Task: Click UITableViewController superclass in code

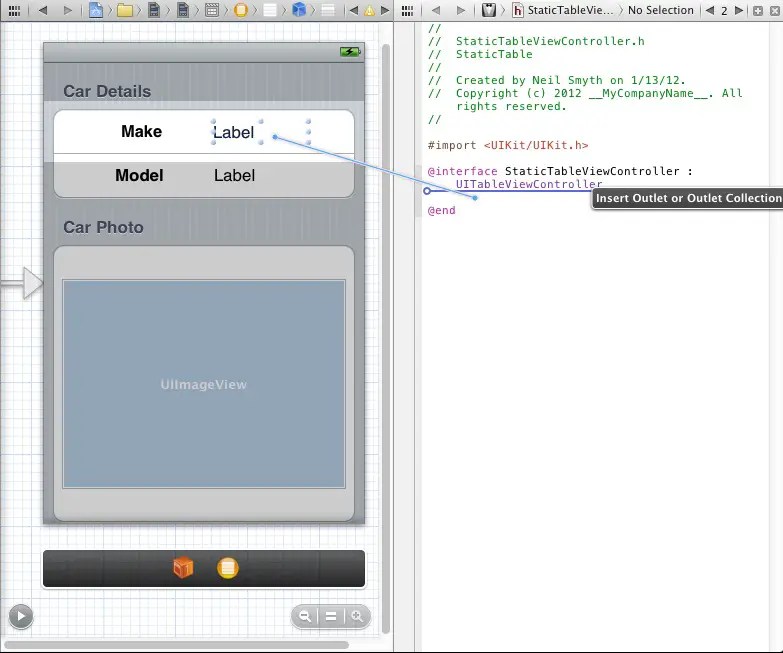Action: click(x=529, y=184)
